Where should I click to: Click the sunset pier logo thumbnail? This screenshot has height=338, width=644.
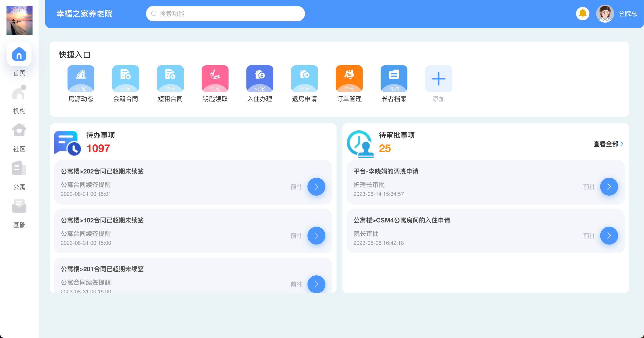19,21
